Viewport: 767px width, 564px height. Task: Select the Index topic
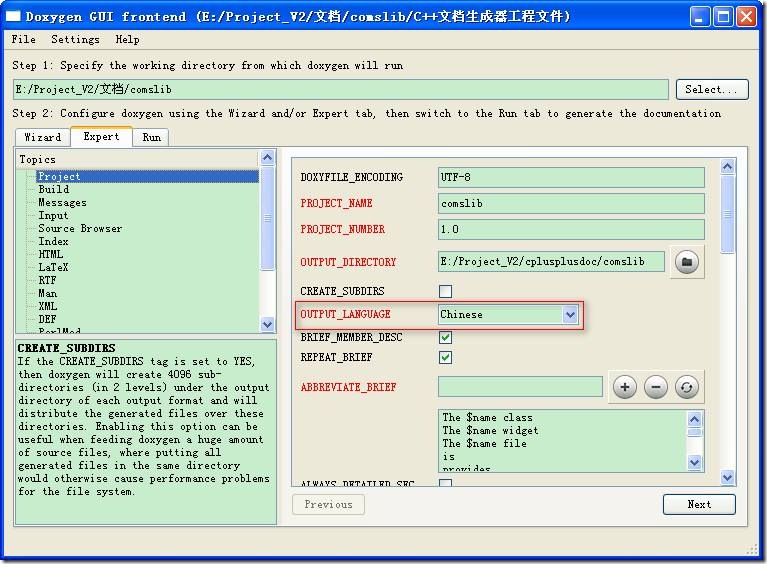[53, 241]
